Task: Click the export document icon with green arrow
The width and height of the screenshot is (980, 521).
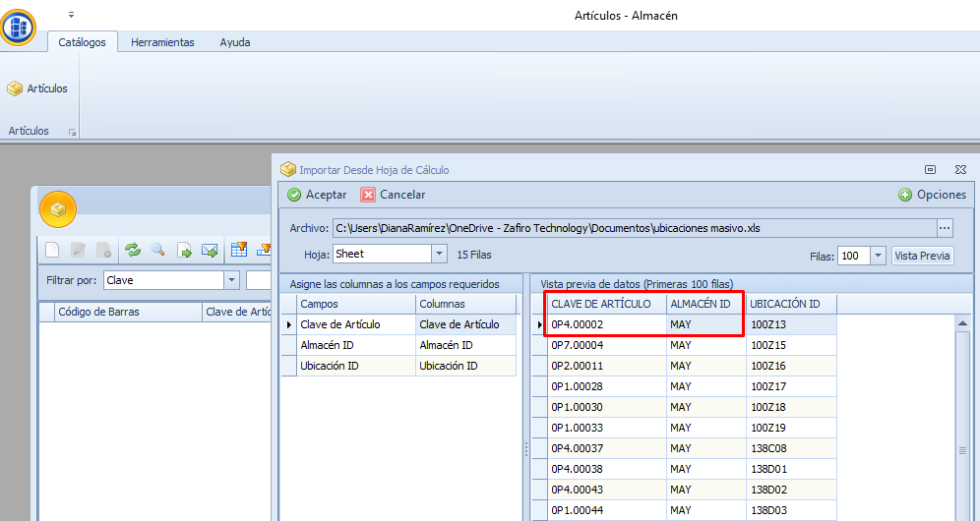Action: tap(184, 250)
